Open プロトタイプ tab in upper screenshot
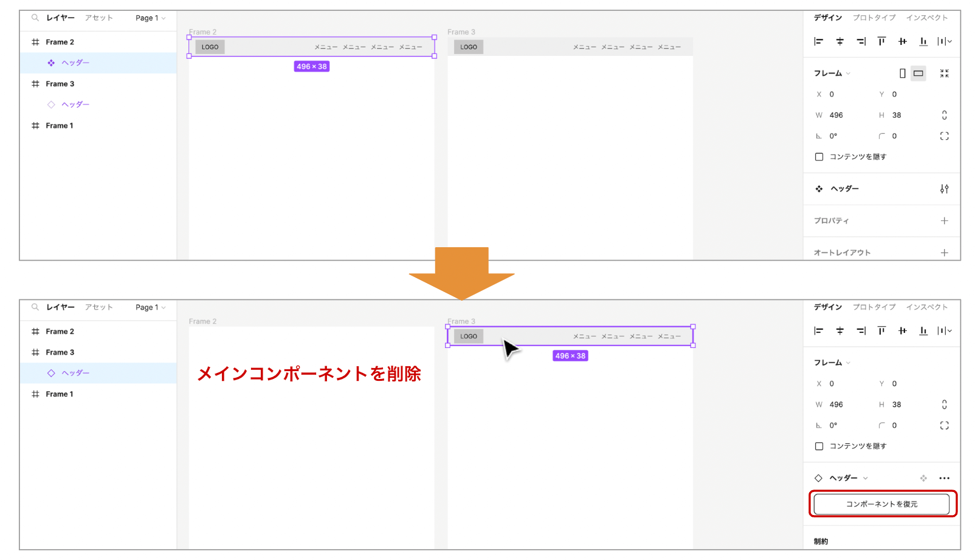The image size is (975, 560). (874, 18)
